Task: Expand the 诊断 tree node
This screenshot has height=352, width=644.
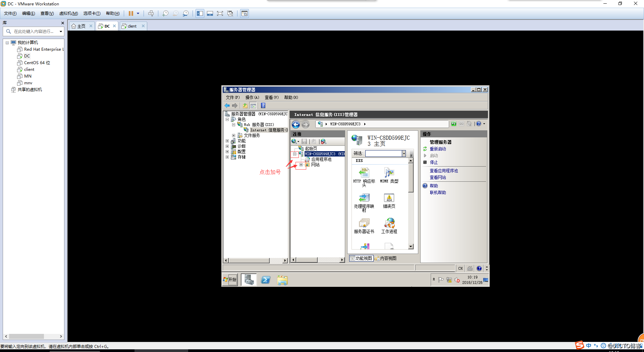Action: pyautogui.click(x=227, y=146)
